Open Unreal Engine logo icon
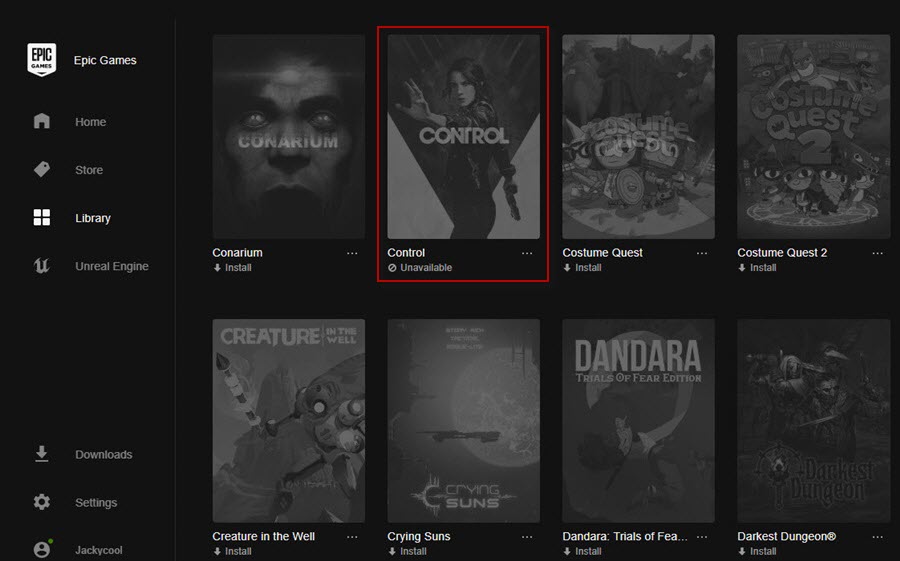 [x=41, y=266]
